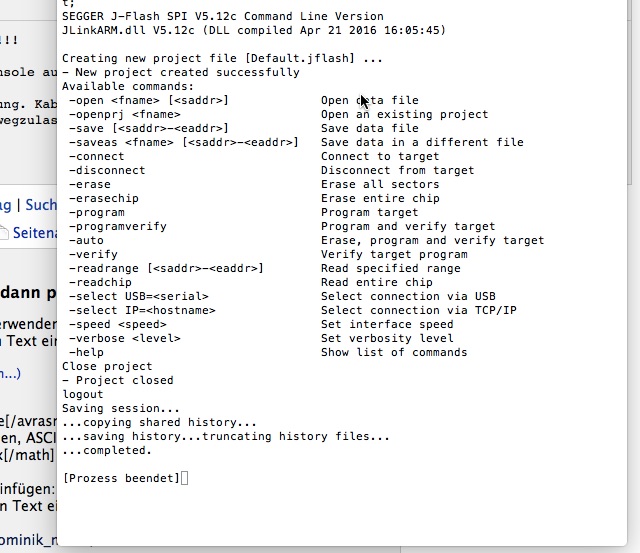Click the logout line in terminal output
Screen dimensions: 640x553
point(82,394)
